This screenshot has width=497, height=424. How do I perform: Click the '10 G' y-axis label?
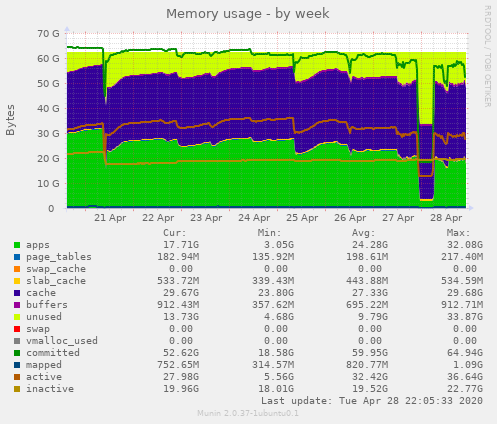48,184
